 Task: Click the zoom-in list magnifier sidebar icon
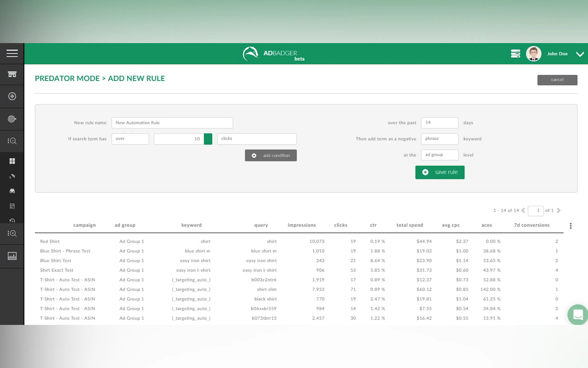click(12, 233)
